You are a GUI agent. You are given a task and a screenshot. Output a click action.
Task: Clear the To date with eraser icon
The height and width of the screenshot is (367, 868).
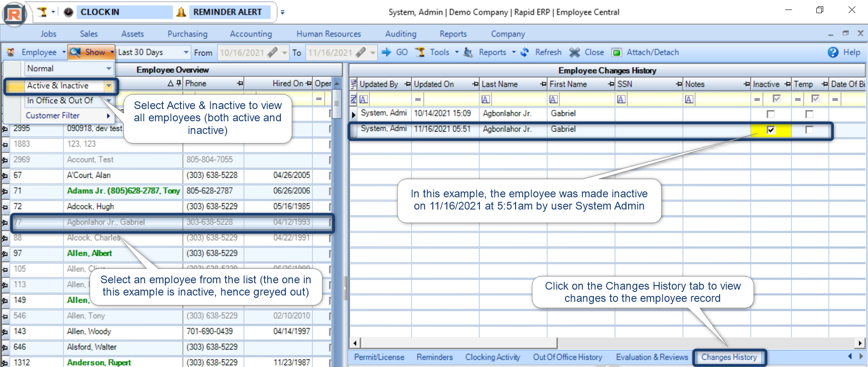pos(360,52)
